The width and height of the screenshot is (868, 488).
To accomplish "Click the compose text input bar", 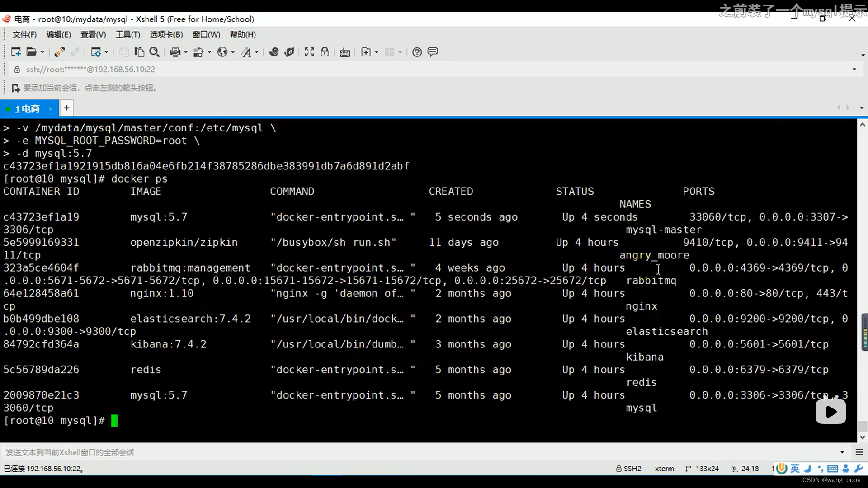I will coord(420,452).
